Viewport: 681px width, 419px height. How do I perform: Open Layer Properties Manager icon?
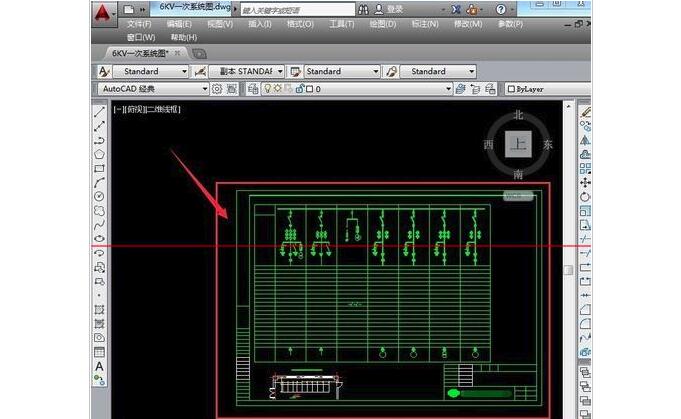[x=253, y=89]
